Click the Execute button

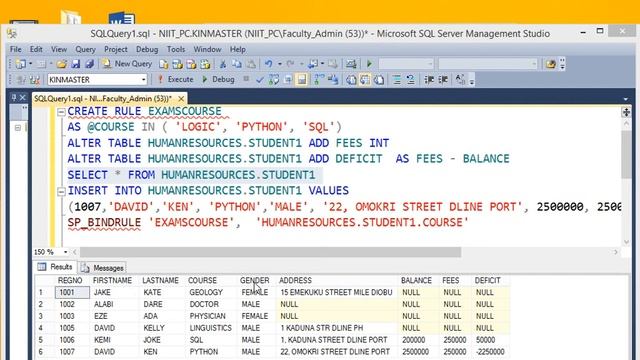176,79
